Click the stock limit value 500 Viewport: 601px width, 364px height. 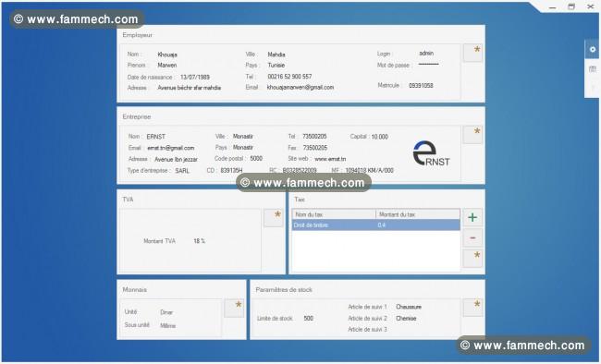tap(309, 319)
